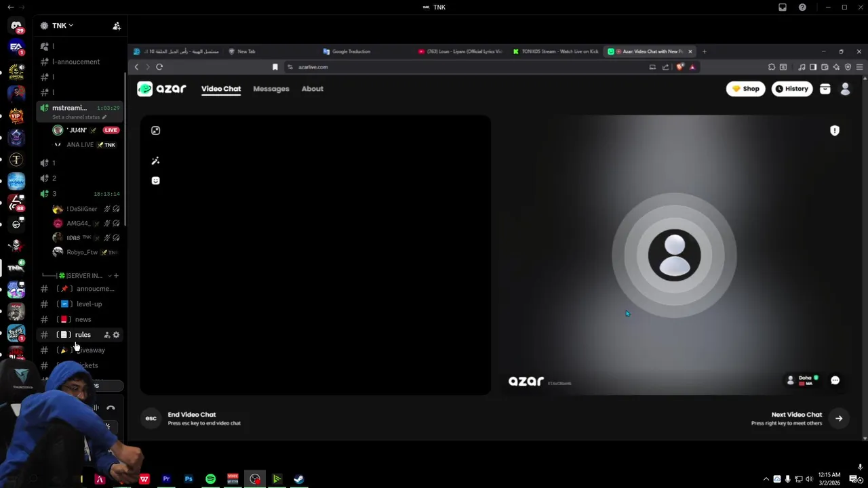This screenshot has width=868, height=488.
Task: Invite members icon next to TNK header
Action: 117,26
